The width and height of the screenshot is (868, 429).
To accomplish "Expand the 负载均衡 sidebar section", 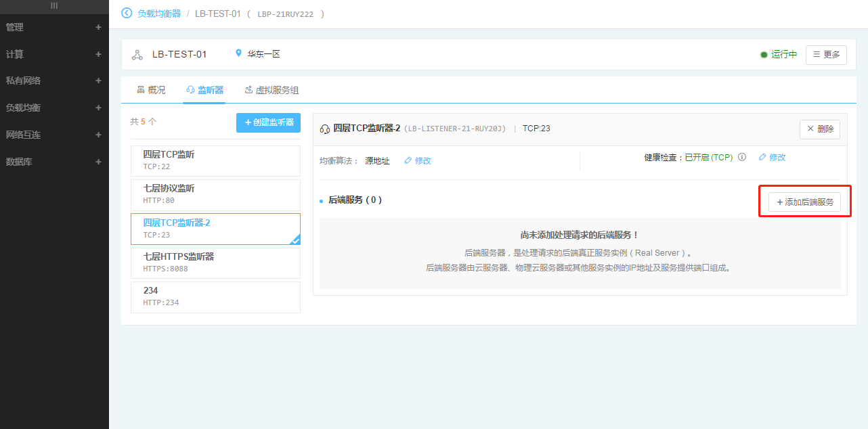I will click(98, 108).
